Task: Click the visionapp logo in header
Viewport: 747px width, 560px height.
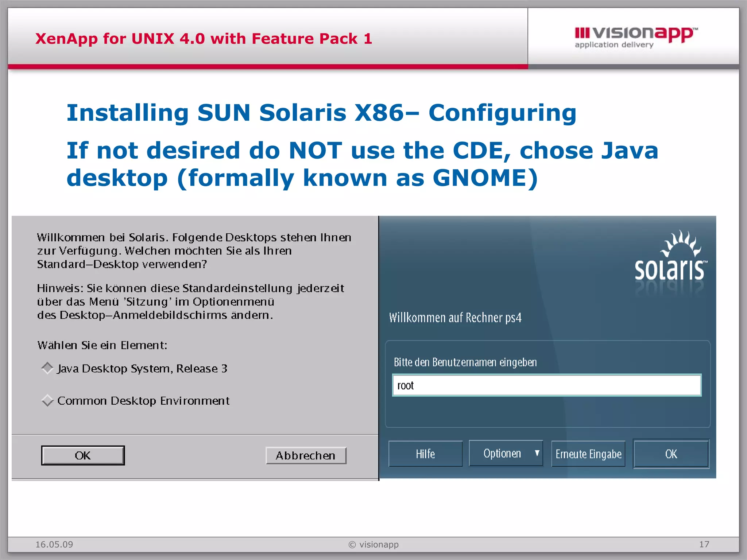Action: (636, 37)
